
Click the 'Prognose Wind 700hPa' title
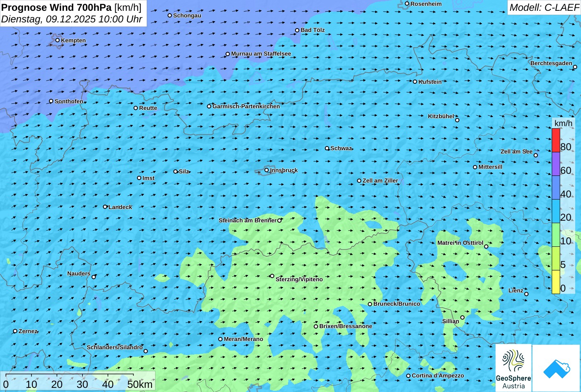pyautogui.click(x=56, y=7)
